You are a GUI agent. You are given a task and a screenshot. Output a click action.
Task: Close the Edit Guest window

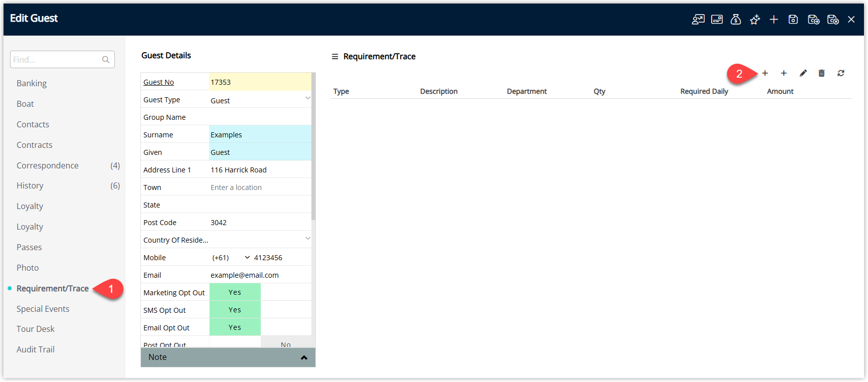coord(851,20)
